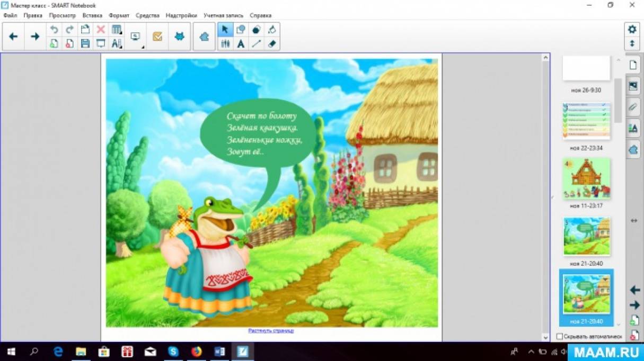Screen dimensions: 644x361
Task: Click the frog character on the slide
Action: 208,257
